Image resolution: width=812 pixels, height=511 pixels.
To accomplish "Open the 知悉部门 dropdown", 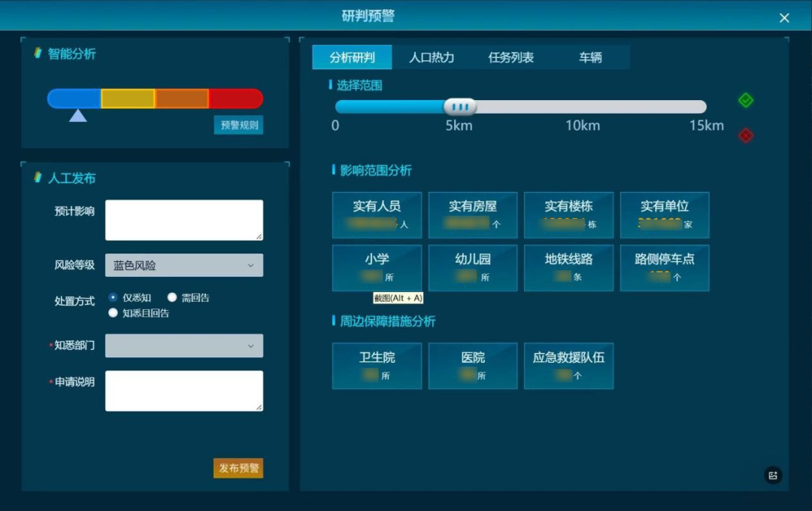I will (184, 345).
